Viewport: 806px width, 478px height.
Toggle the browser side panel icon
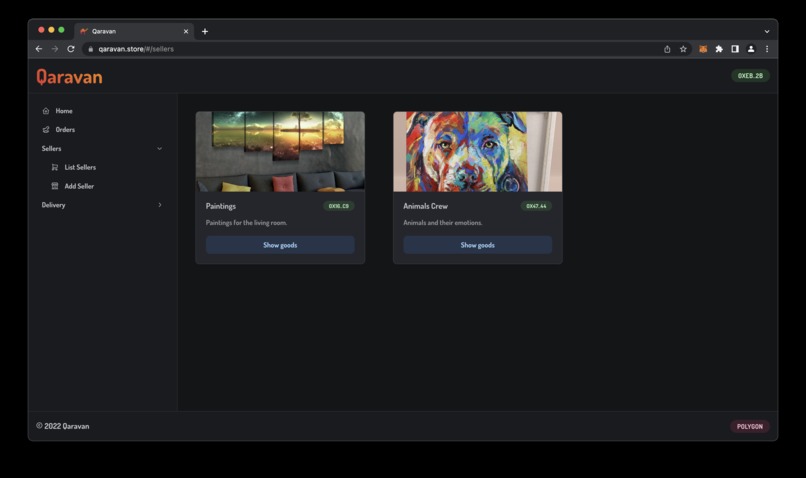point(735,49)
